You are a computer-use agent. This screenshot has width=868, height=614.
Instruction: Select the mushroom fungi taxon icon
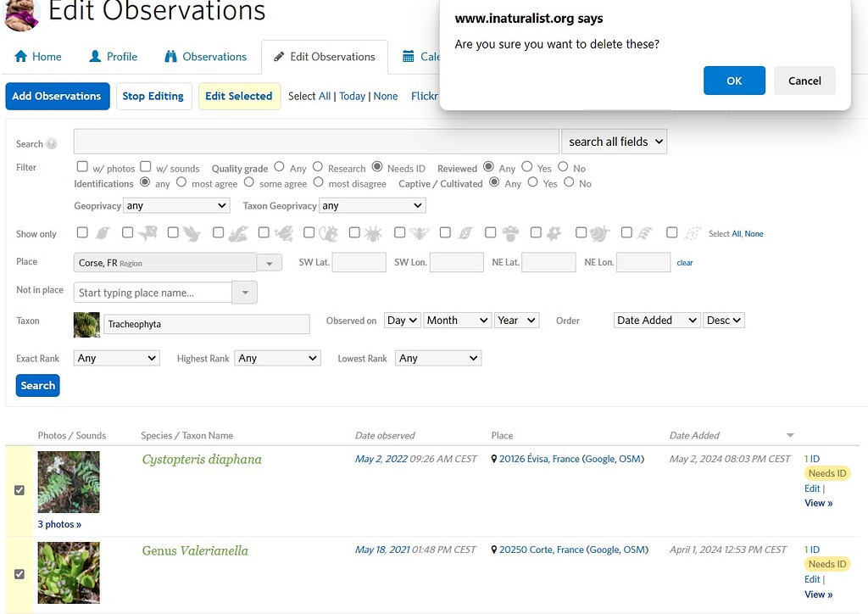pyautogui.click(x=510, y=232)
